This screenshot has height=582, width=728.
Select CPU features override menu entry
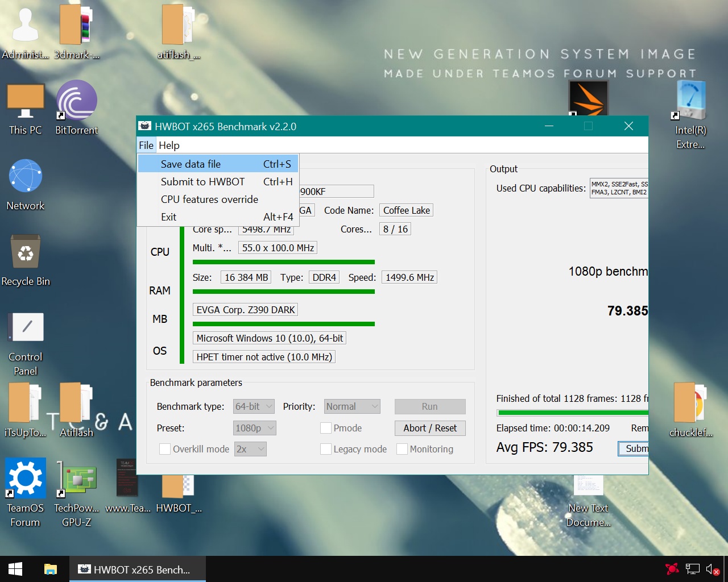[218, 199]
